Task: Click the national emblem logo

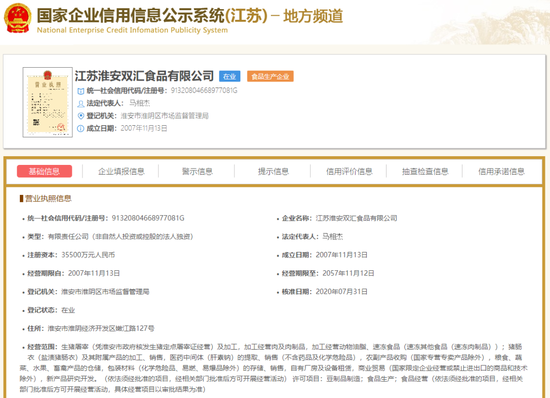Action: click(x=18, y=18)
